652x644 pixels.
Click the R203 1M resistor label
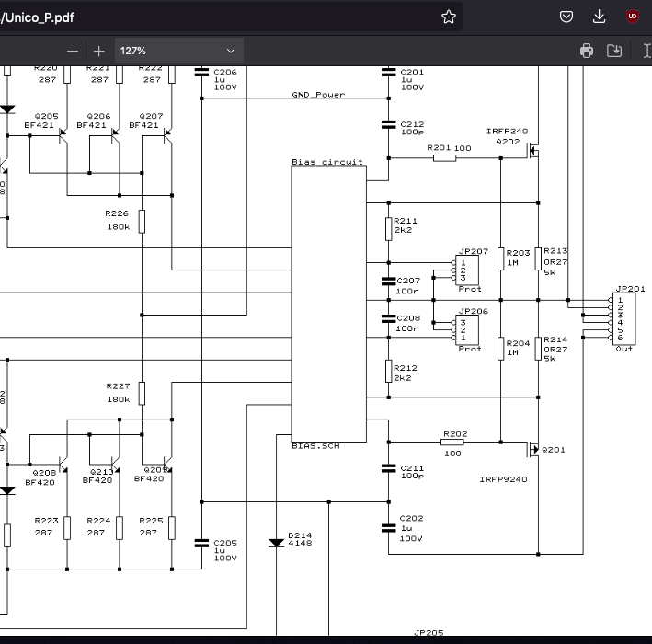(x=518, y=258)
